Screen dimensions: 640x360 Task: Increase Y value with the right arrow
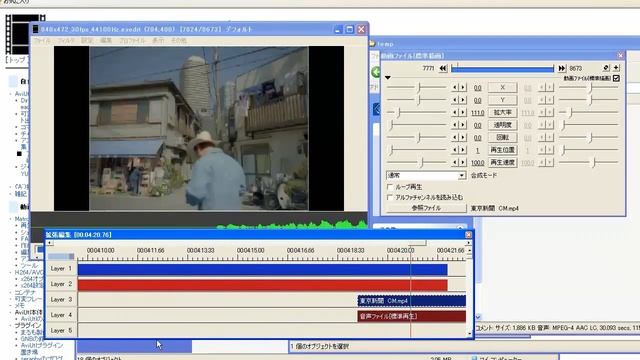pyautogui.click(x=463, y=100)
